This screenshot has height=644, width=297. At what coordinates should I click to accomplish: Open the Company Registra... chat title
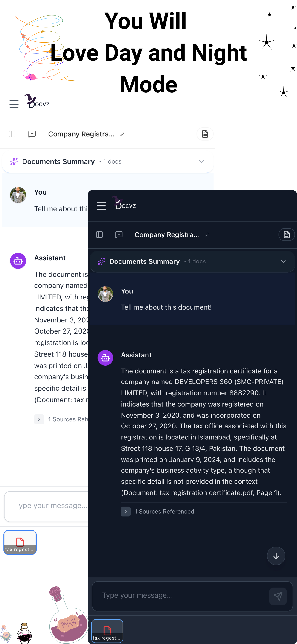[167, 234]
